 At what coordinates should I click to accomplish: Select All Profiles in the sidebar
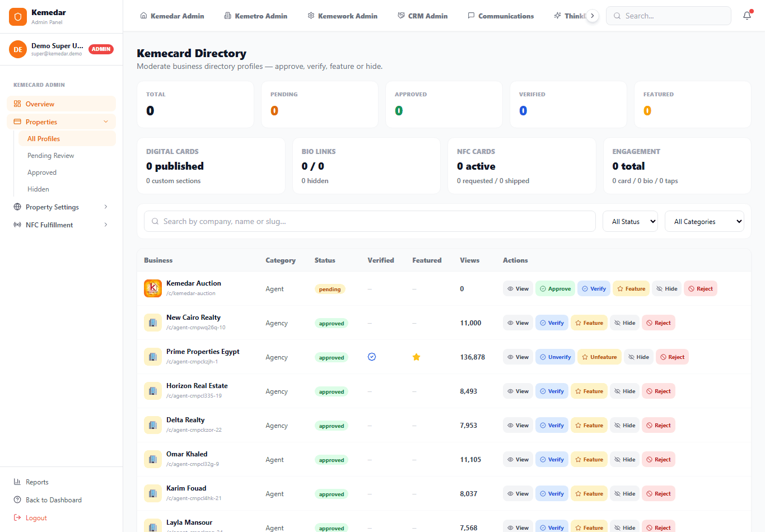(x=67, y=138)
